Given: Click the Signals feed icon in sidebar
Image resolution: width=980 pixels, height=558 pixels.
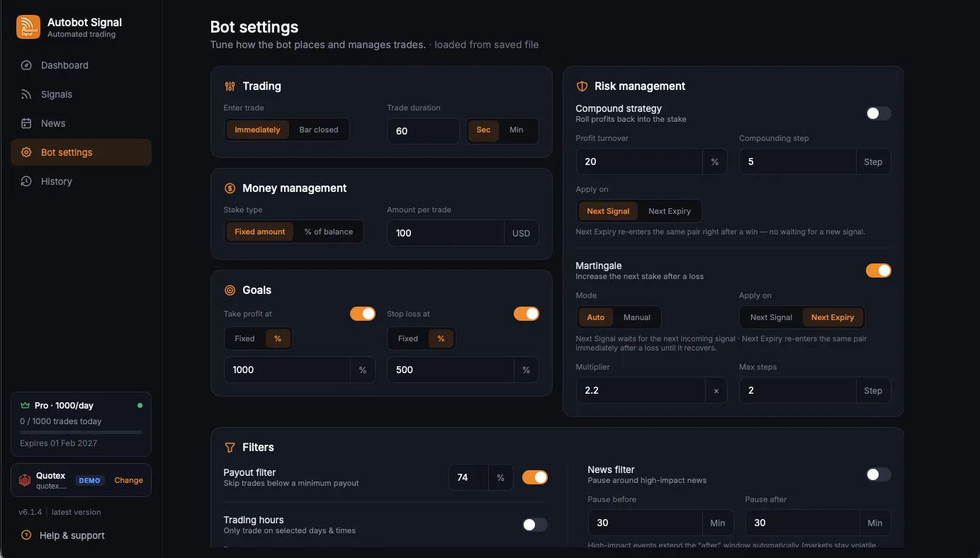Looking at the screenshot, I should pyautogui.click(x=26, y=94).
